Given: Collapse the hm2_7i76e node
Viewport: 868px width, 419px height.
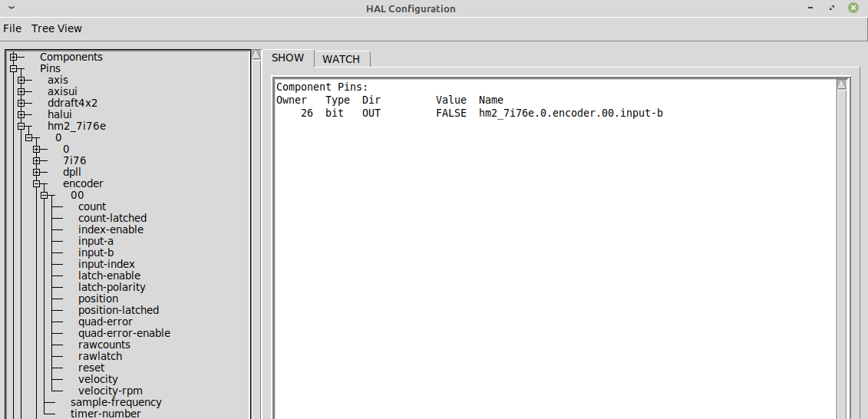Looking at the screenshot, I should pos(21,126).
